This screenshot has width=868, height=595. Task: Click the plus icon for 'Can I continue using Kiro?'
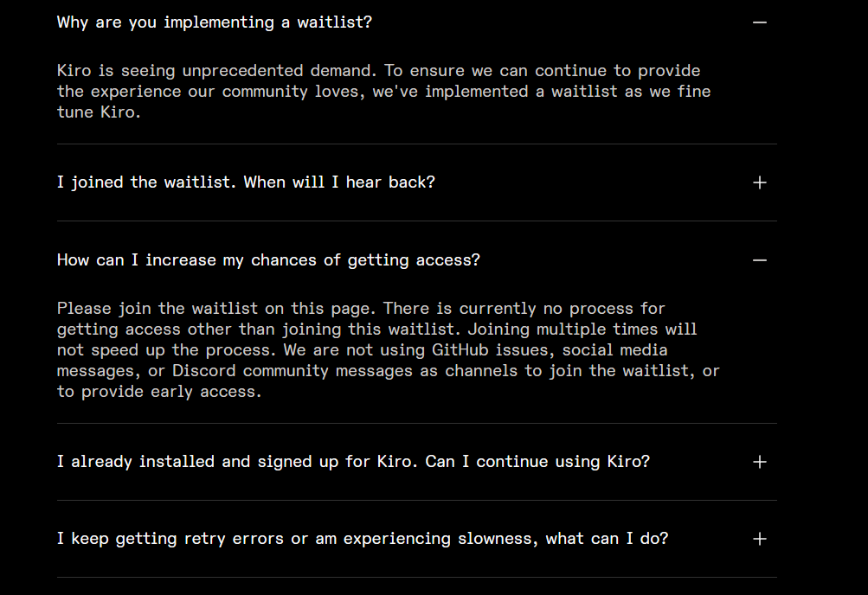click(x=760, y=462)
